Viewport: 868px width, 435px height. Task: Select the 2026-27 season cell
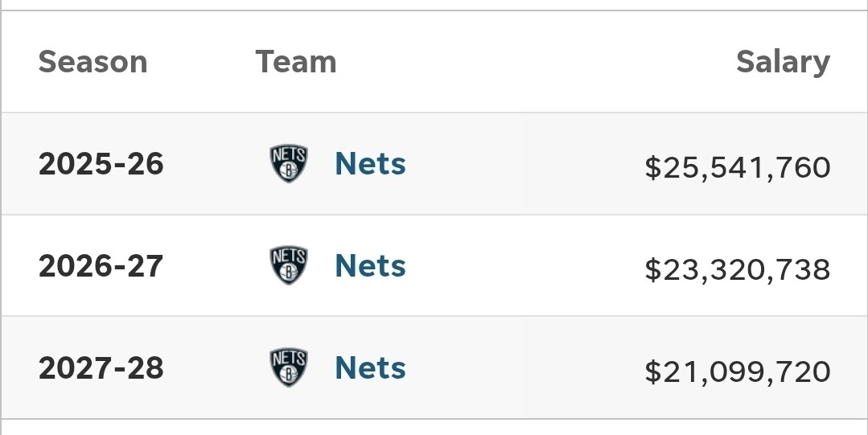pyautogui.click(x=101, y=266)
